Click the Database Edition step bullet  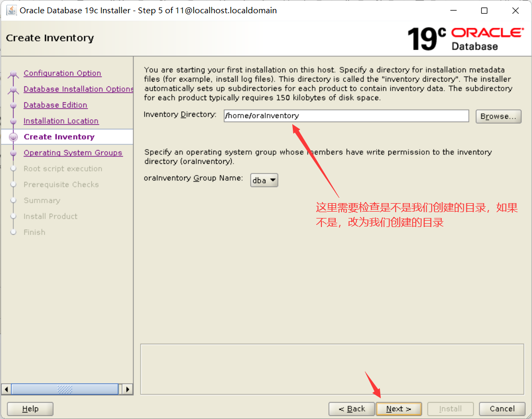tap(14, 105)
